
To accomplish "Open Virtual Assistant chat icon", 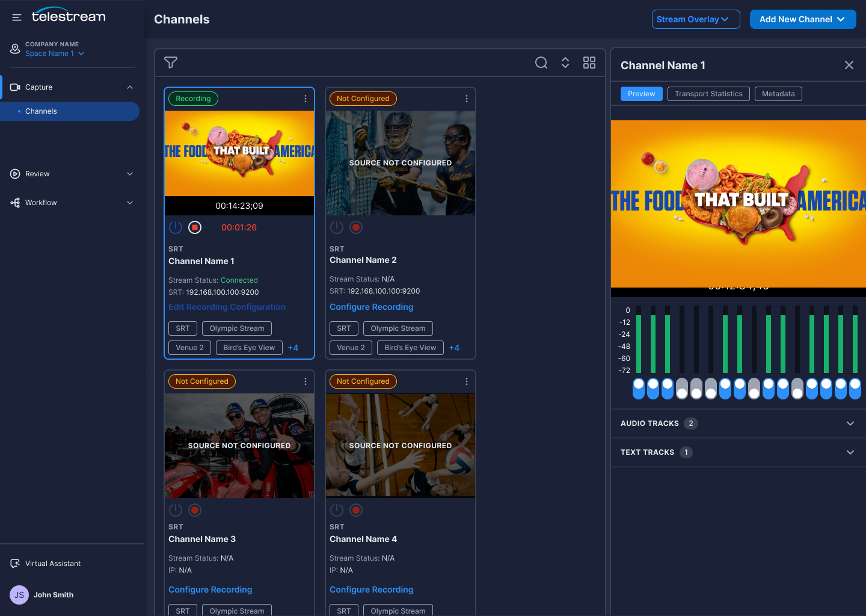I will pyautogui.click(x=16, y=564).
